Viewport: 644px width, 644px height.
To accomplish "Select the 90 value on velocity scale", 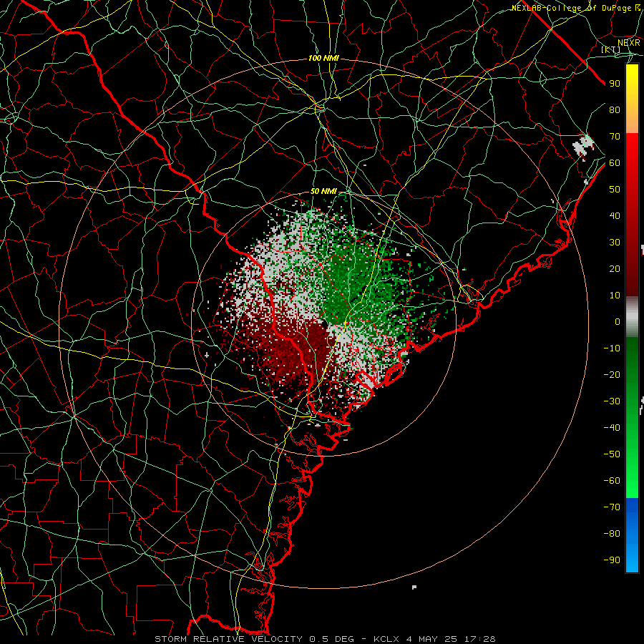I will pos(615,84).
